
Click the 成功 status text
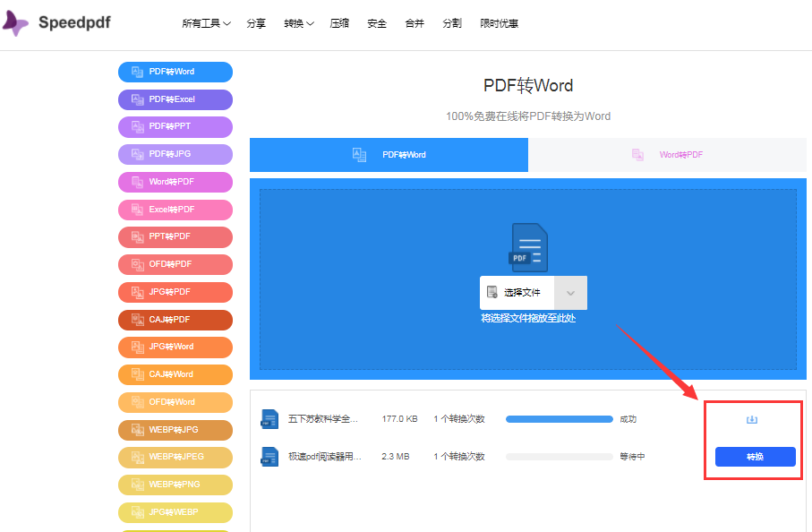pos(628,419)
